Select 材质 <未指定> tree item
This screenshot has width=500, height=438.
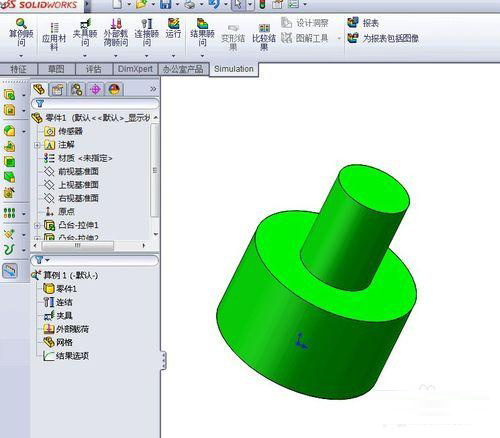pos(78,158)
